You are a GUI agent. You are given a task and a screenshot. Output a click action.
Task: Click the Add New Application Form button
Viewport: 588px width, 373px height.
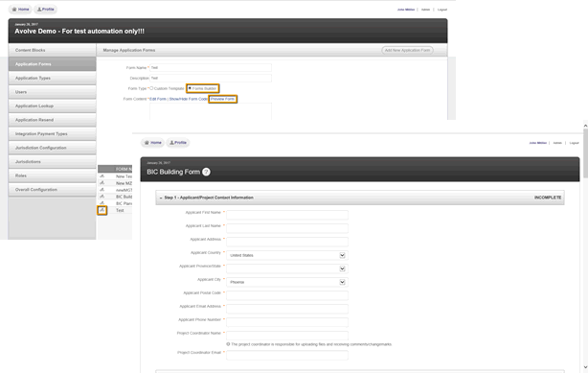pyautogui.click(x=407, y=50)
